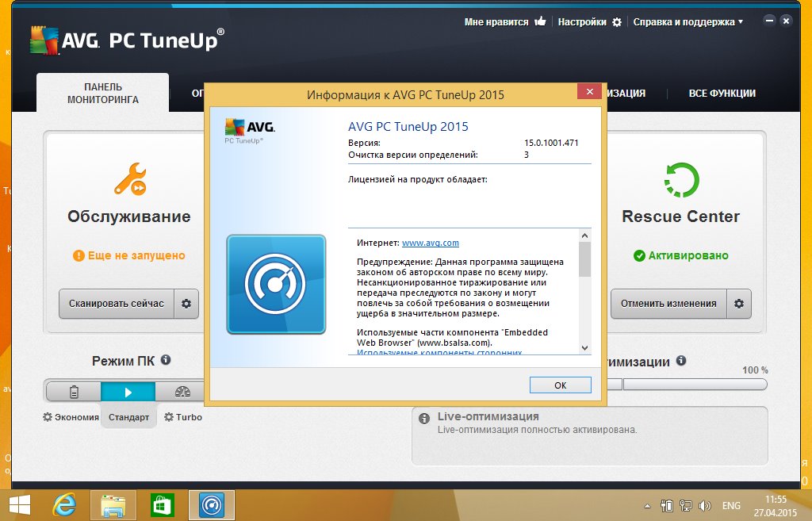Open www.avg.com link in dialog
The height and width of the screenshot is (521, 812).
coord(431,243)
